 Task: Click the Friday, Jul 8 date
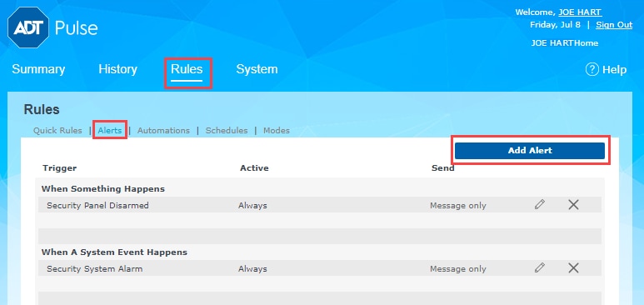556,25
